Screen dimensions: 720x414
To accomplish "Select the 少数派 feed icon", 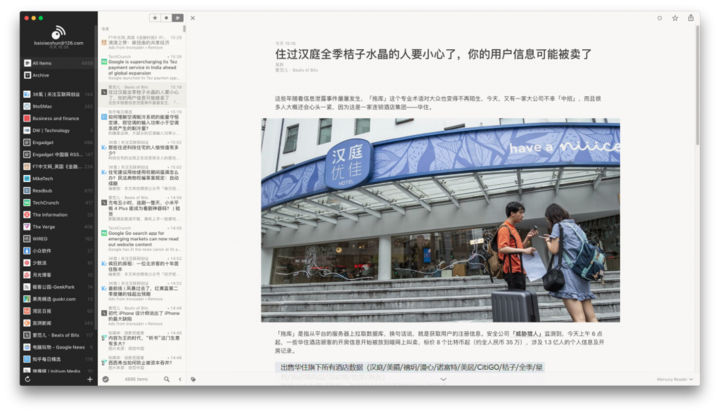I will pyautogui.click(x=27, y=263).
